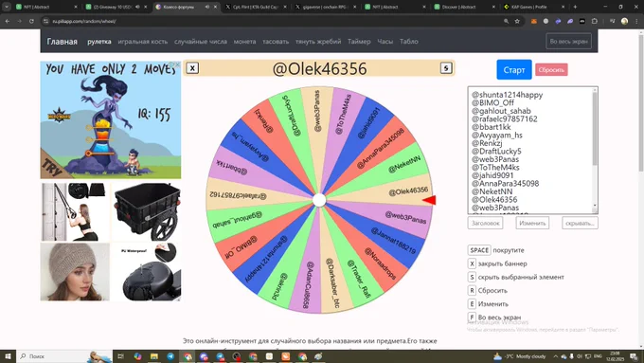Click the E key hint Изменить
Viewport: 644px width, 363px height.
tap(472, 304)
